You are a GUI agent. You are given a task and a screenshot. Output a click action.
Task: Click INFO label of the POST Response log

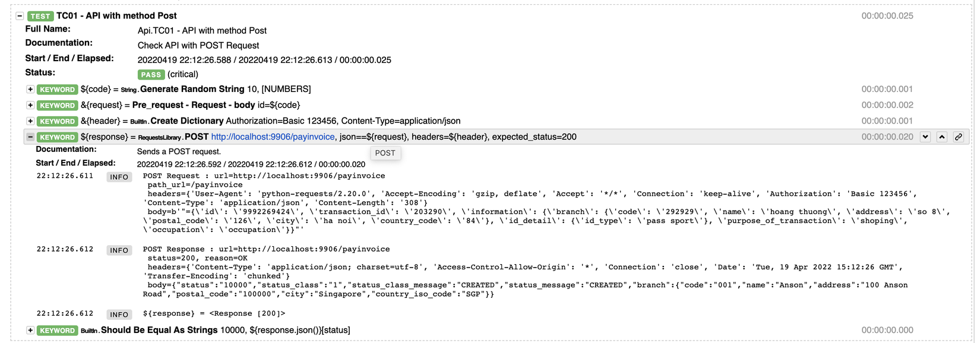tap(119, 250)
